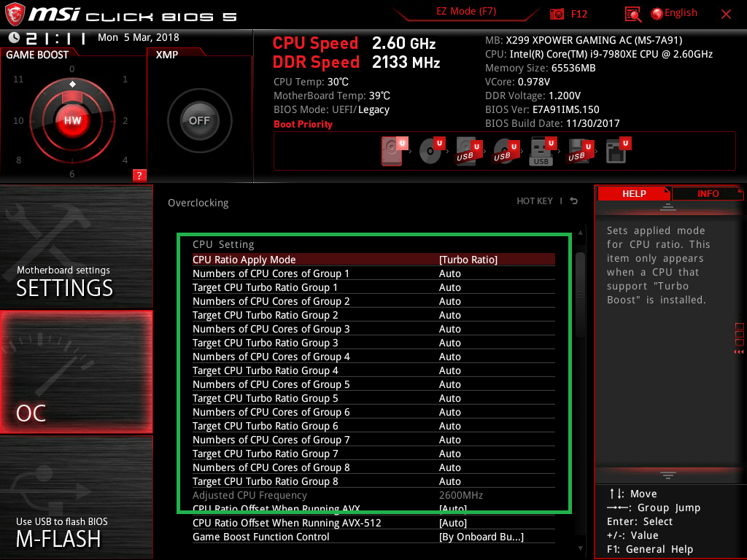The image size is (747, 560).
Task: Select the USB floppy boot device icon
Action: [580, 151]
